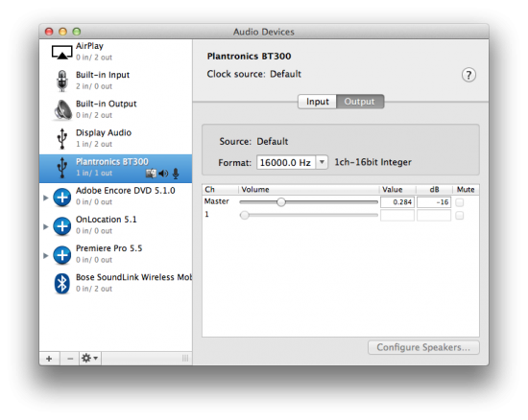Viewport: 528px width, 420px height.
Task: Select the AirPlay device icon
Action: click(x=61, y=52)
